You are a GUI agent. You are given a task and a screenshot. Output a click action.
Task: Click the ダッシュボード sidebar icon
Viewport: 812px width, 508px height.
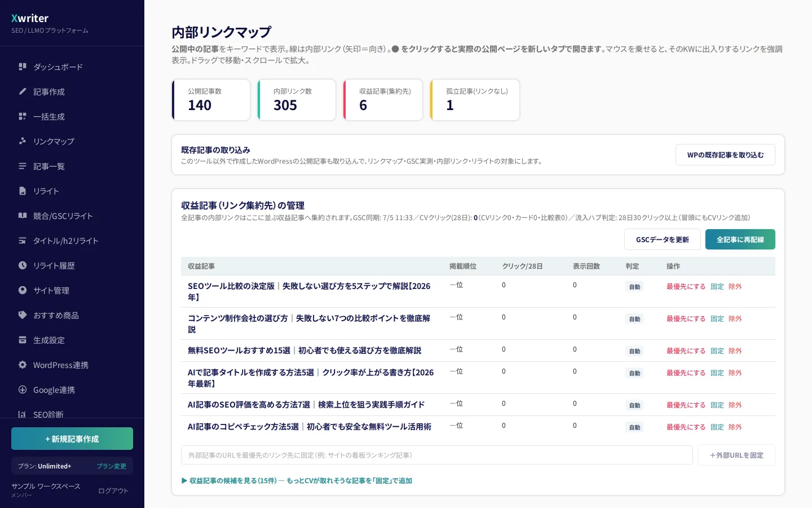(23, 67)
